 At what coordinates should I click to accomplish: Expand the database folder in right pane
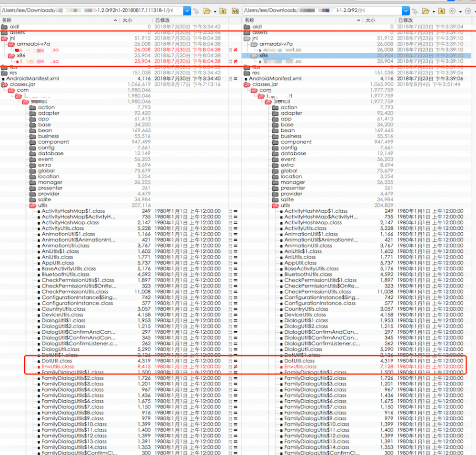click(x=276, y=154)
